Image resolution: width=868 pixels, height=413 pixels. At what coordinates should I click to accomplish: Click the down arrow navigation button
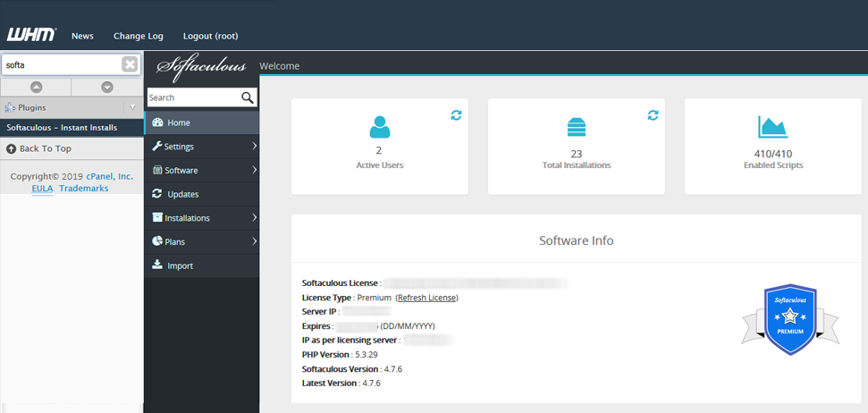107,87
